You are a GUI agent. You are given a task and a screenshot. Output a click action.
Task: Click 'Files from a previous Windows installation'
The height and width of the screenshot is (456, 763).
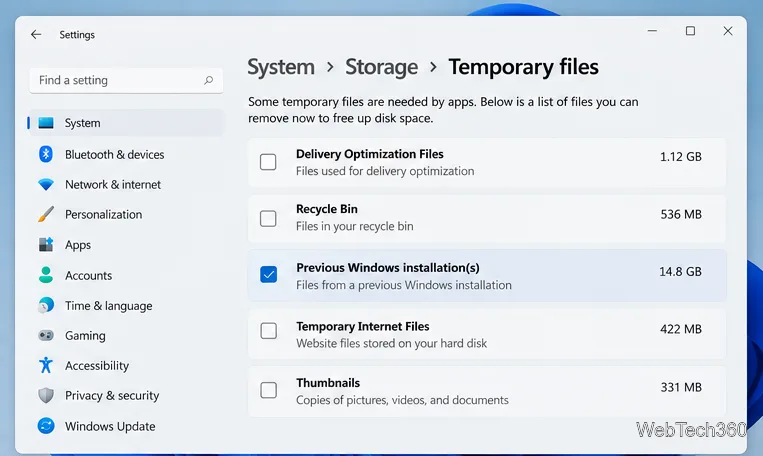point(404,285)
